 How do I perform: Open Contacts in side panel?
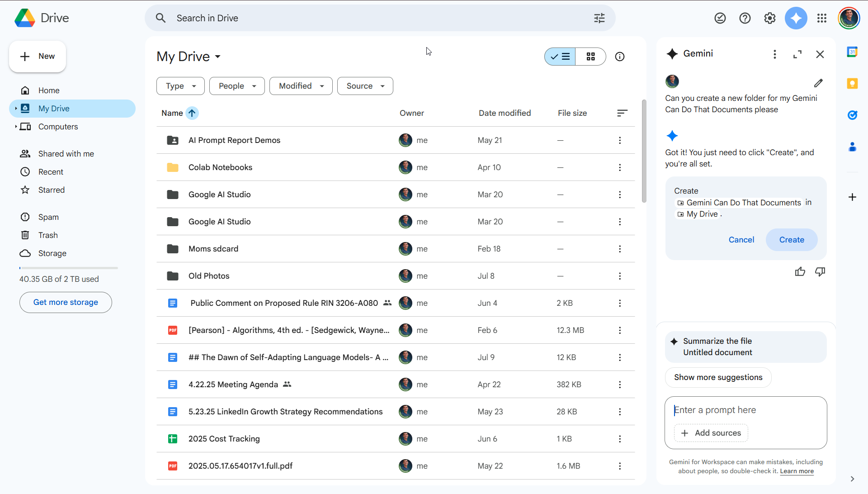tap(852, 147)
